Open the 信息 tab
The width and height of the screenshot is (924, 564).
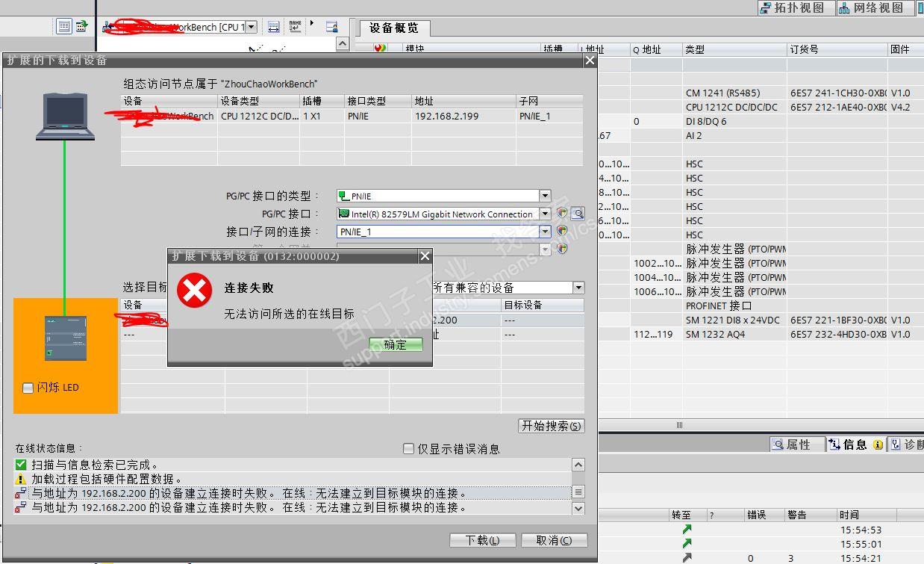click(x=855, y=444)
